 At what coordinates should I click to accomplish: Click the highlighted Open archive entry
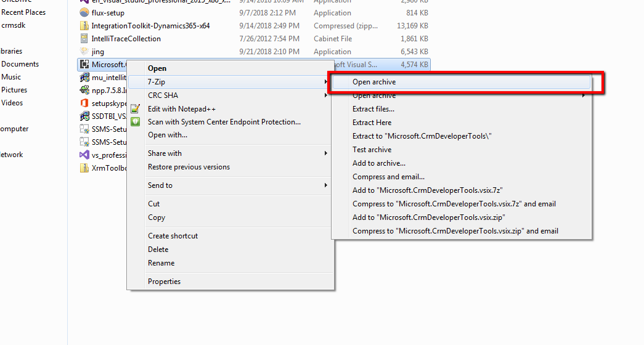(462, 82)
